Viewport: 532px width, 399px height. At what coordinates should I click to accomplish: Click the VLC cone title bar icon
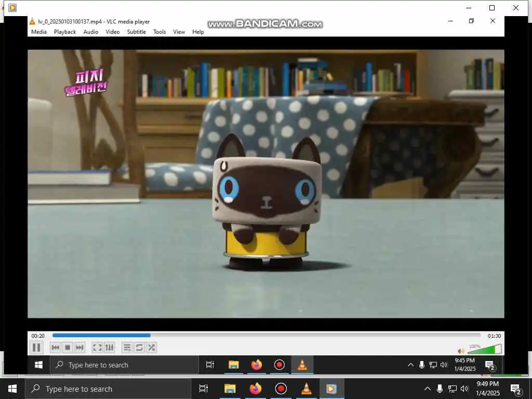32,21
